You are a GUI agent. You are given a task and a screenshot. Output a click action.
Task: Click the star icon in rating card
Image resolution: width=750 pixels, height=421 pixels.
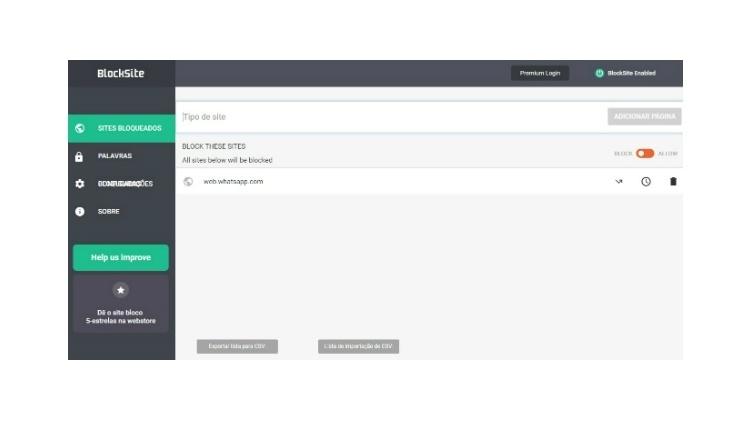pyautogui.click(x=121, y=290)
